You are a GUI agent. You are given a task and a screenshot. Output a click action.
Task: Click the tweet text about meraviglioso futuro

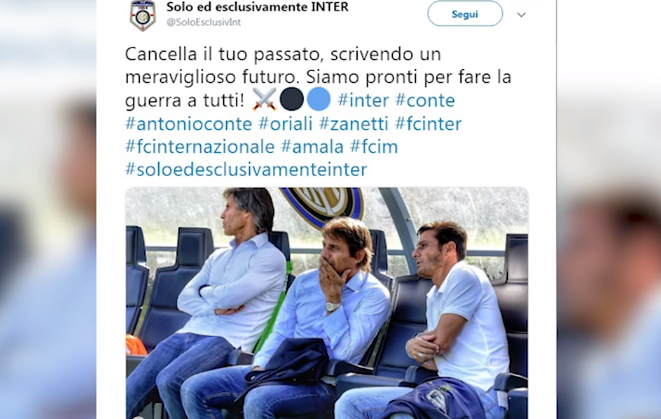click(x=318, y=77)
